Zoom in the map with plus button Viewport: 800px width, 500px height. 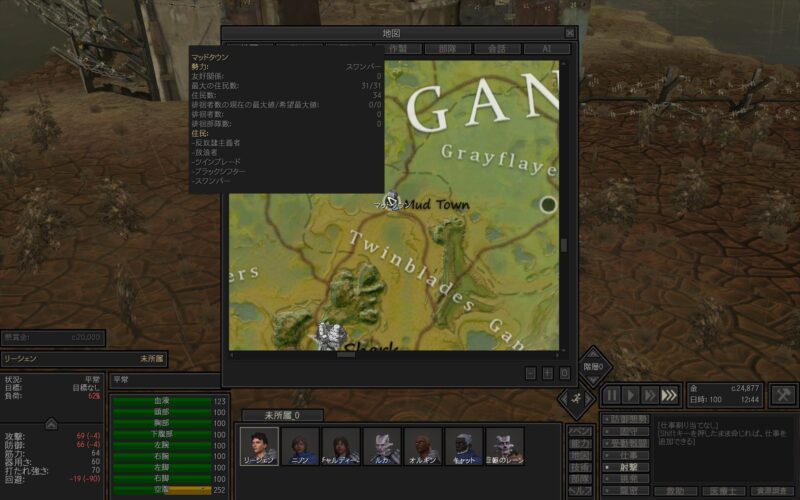(x=547, y=373)
